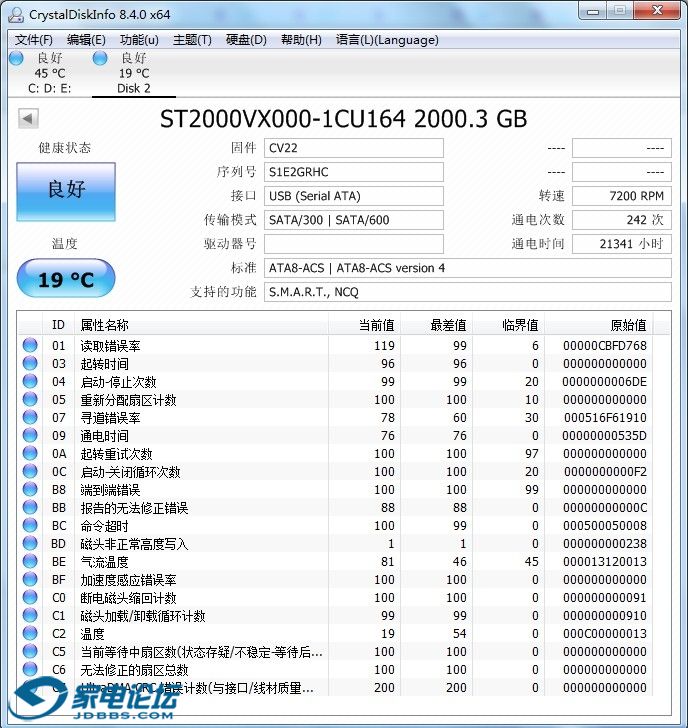
Task: Click status orb for 0C 启动-关闭循环次数
Action: tap(30, 471)
